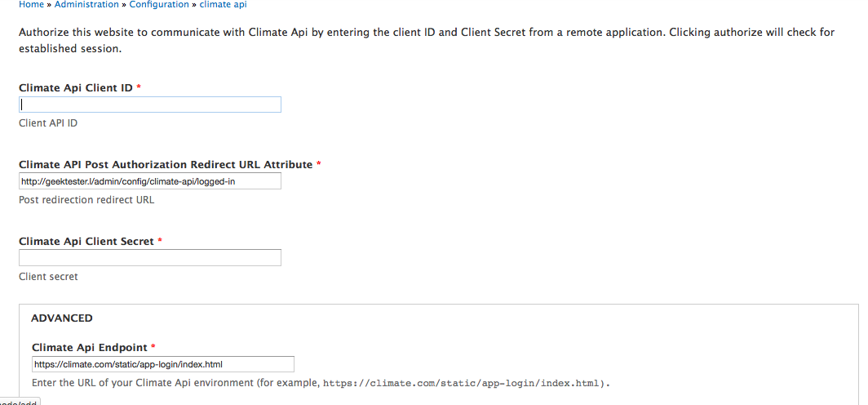868x405 pixels.
Task: Click the 'Client secret' description text
Action: tap(48, 277)
